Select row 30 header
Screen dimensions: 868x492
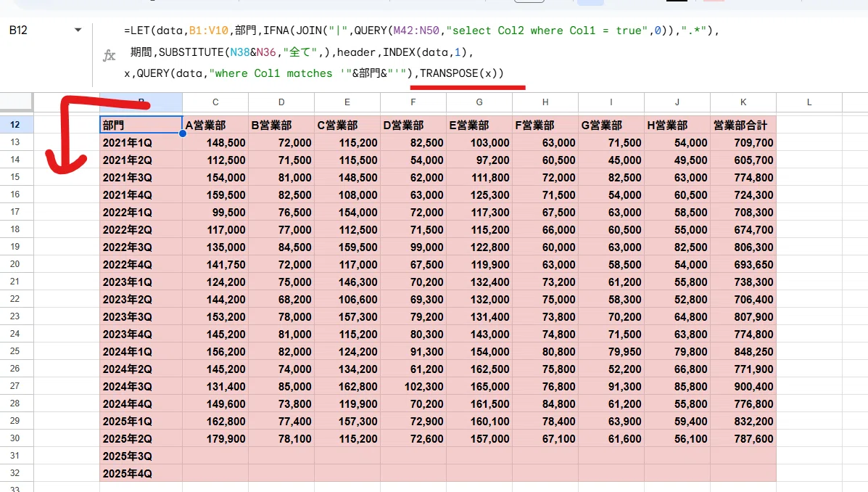[x=15, y=438]
